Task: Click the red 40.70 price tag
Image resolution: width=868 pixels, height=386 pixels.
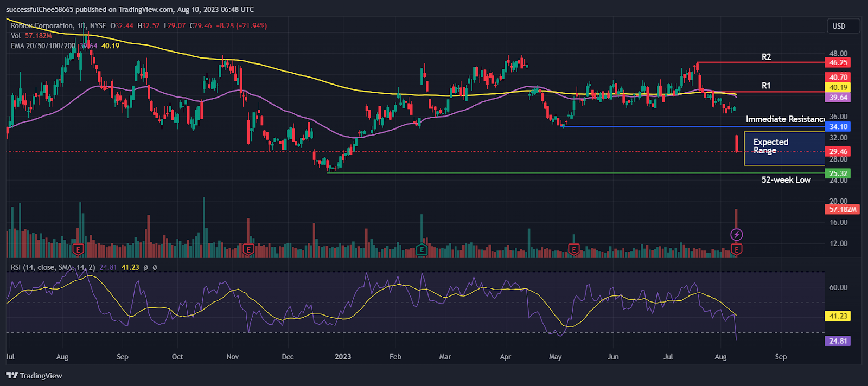Action: pos(838,78)
